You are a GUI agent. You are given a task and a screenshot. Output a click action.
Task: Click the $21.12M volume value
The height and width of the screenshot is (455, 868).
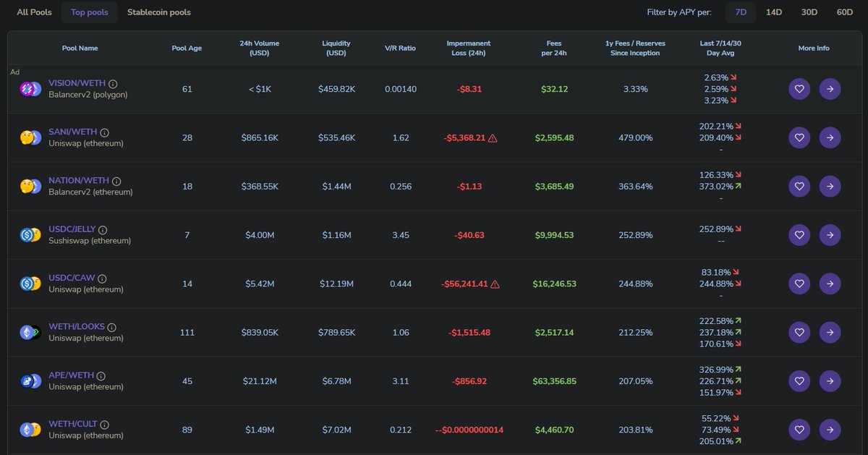260,381
